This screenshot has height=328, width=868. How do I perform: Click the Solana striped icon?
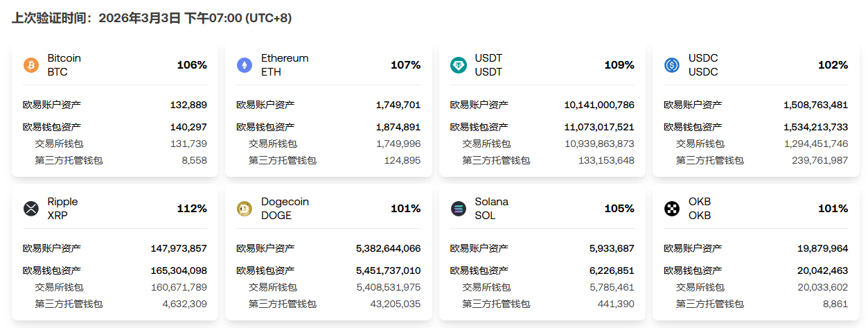[x=459, y=209]
